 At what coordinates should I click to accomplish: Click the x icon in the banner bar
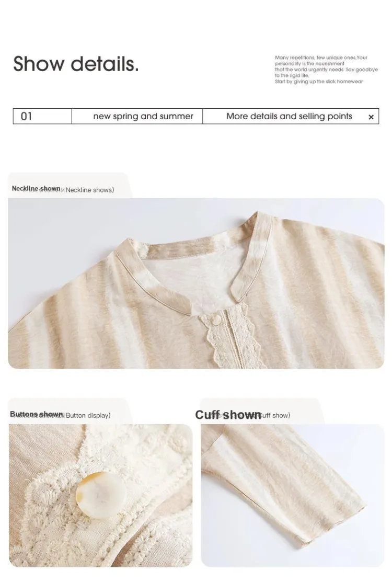click(x=371, y=117)
